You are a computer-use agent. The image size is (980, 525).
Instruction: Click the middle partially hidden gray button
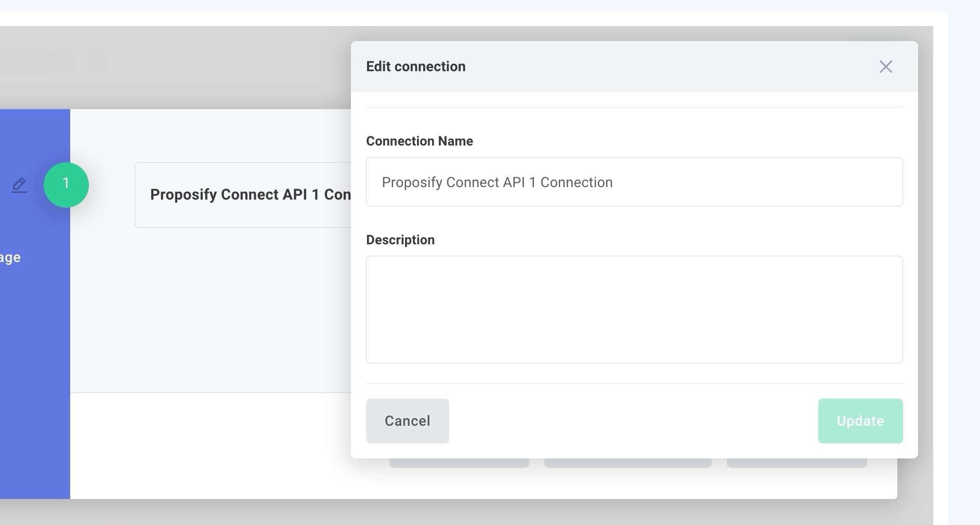coord(628,463)
